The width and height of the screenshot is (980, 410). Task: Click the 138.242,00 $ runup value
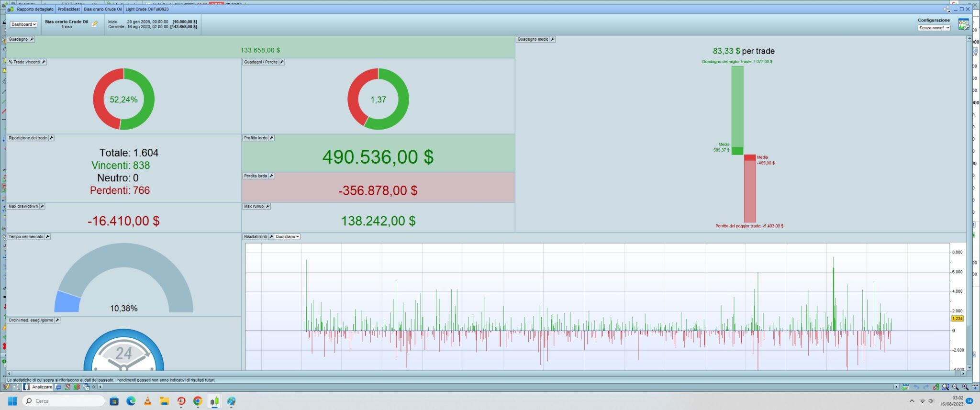coord(378,221)
